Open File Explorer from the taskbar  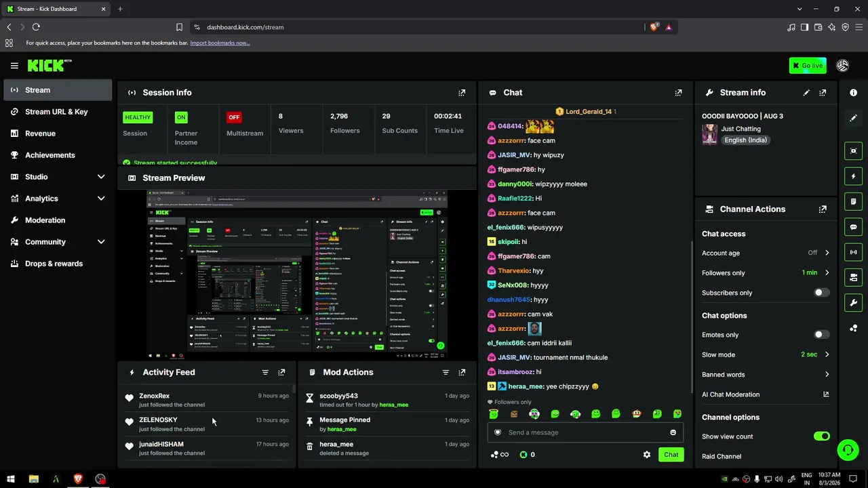pos(33,479)
